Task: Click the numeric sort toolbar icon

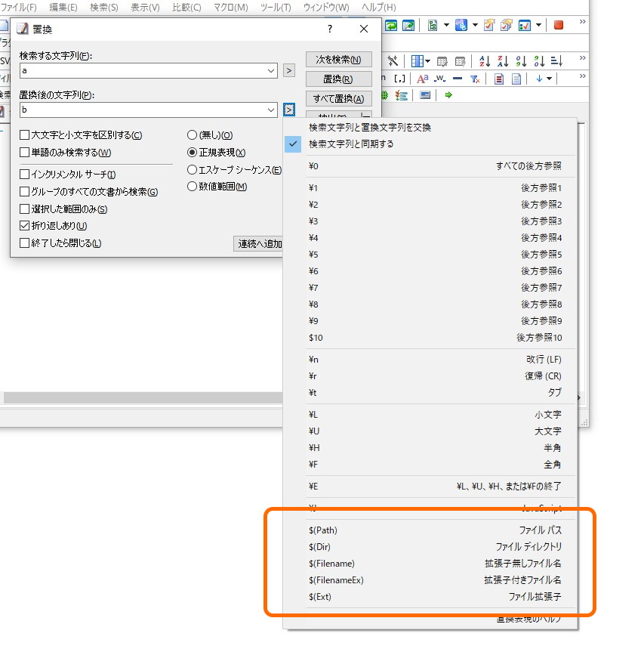Action: (521, 62)
